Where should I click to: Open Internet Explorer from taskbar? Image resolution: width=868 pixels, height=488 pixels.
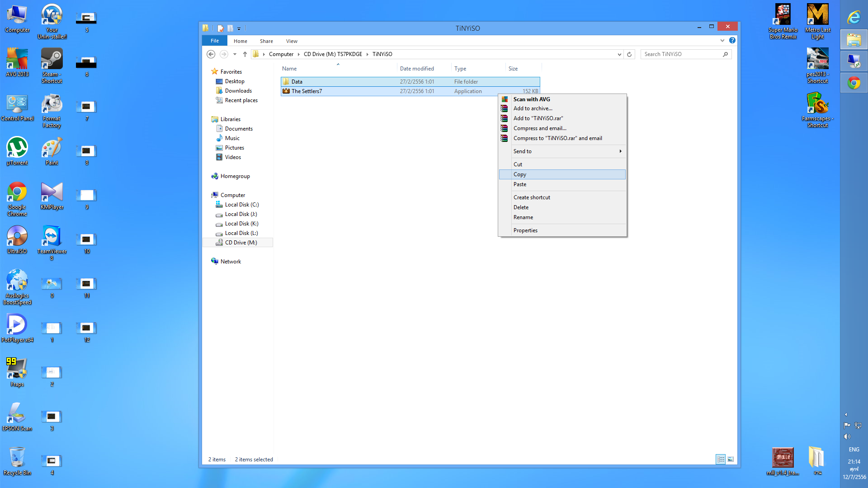click(854, 18)
